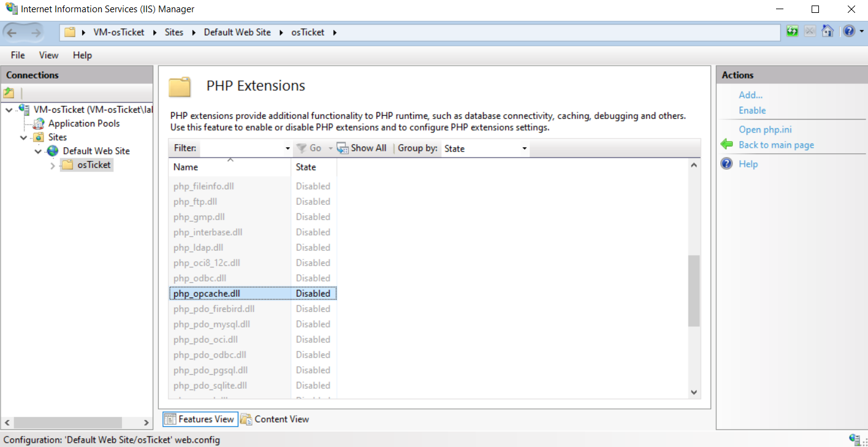Sort by State column header
868x447 pixels.
coord(314,167)
